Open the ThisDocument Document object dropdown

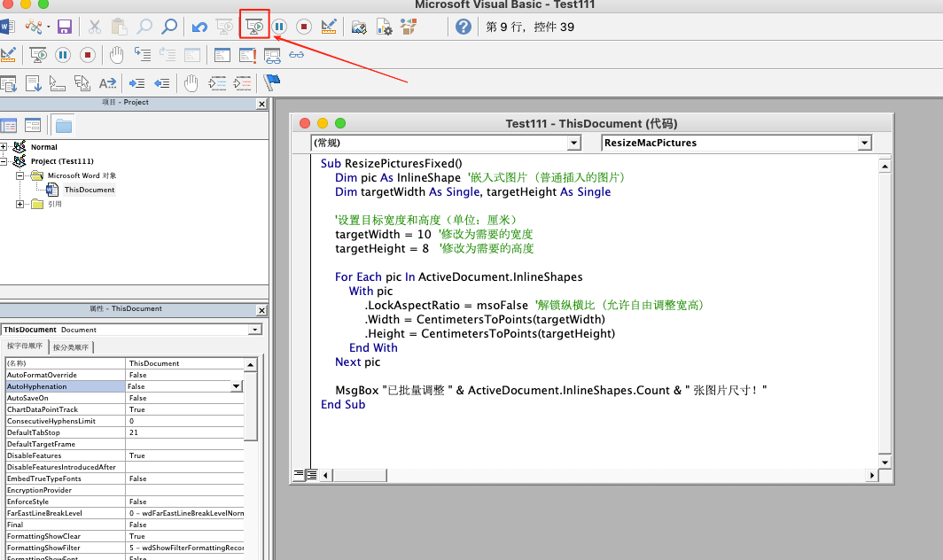(x=255, y=330)
